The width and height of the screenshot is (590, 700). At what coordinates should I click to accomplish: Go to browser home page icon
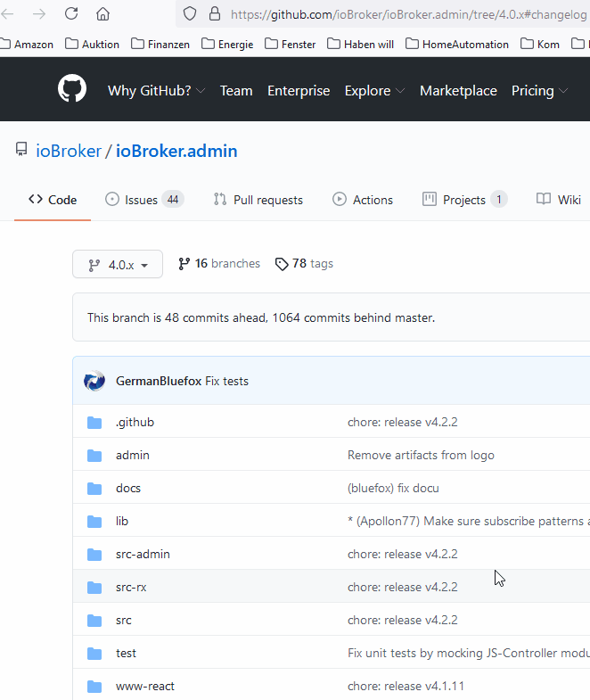coord(102,14)
